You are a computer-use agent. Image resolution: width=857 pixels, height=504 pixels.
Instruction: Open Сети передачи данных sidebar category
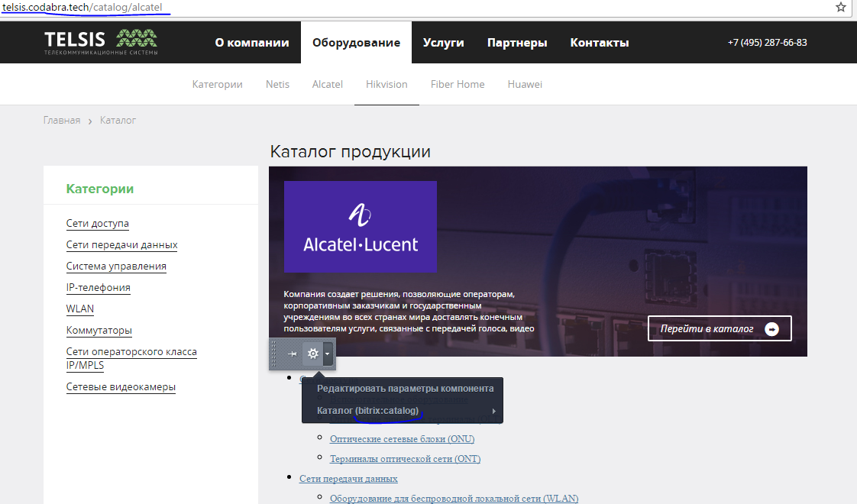coord(122,245)
